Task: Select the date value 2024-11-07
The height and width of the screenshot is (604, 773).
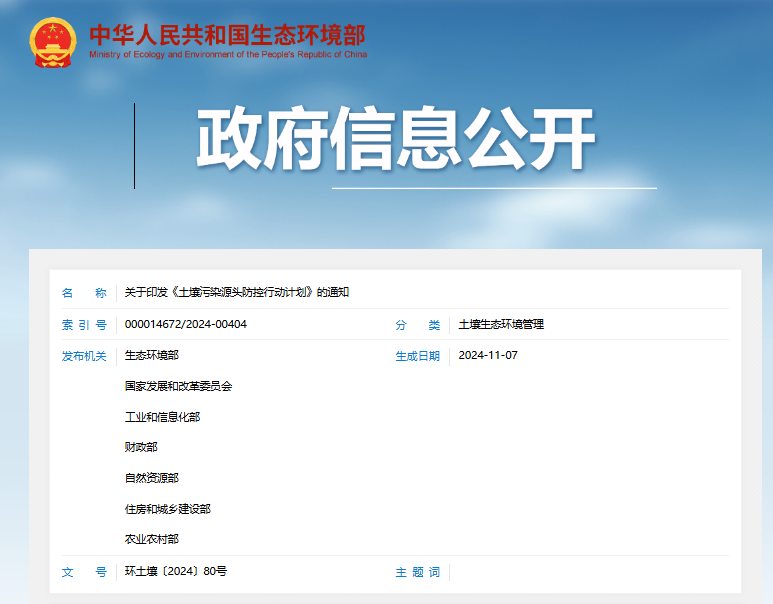Action: [488, 355]
